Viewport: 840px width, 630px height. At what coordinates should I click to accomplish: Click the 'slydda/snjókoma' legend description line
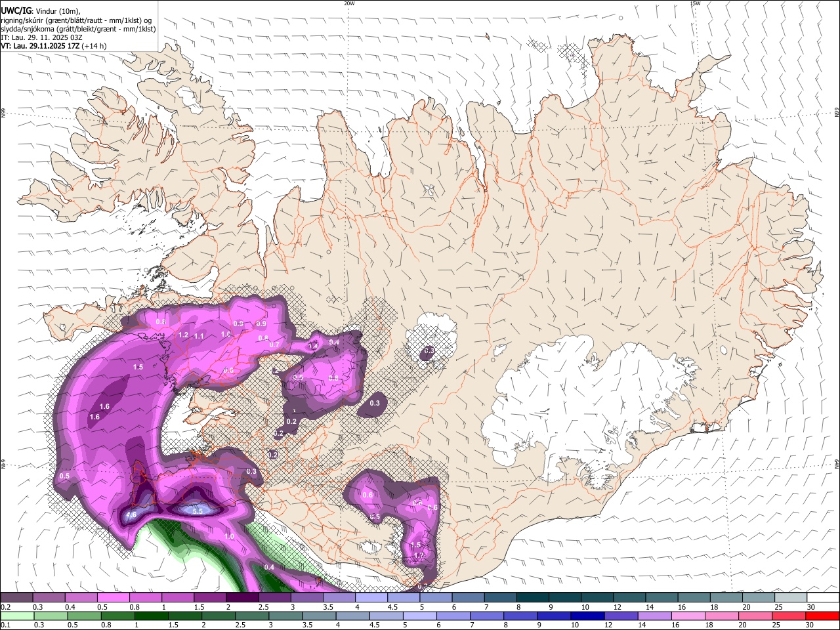pos(78,29)
